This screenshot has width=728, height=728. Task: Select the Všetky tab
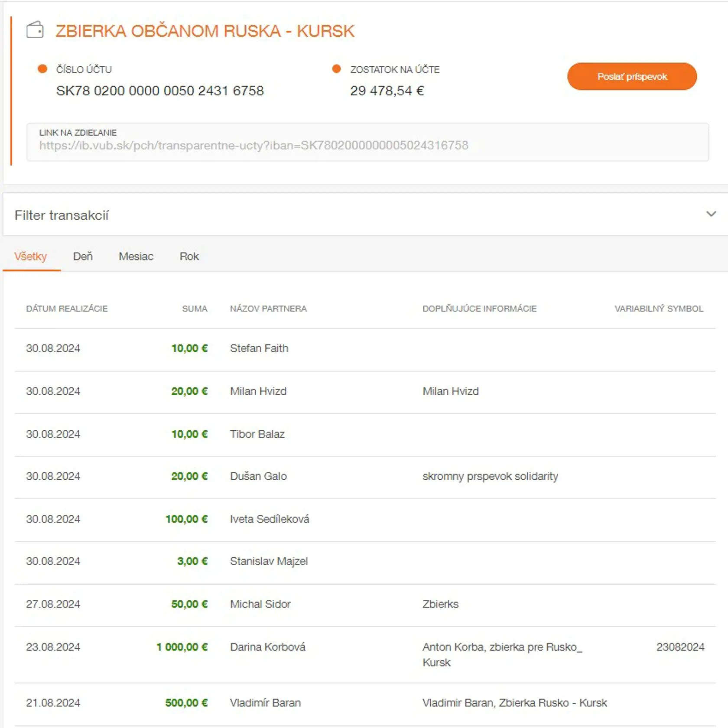pos(30,257)
